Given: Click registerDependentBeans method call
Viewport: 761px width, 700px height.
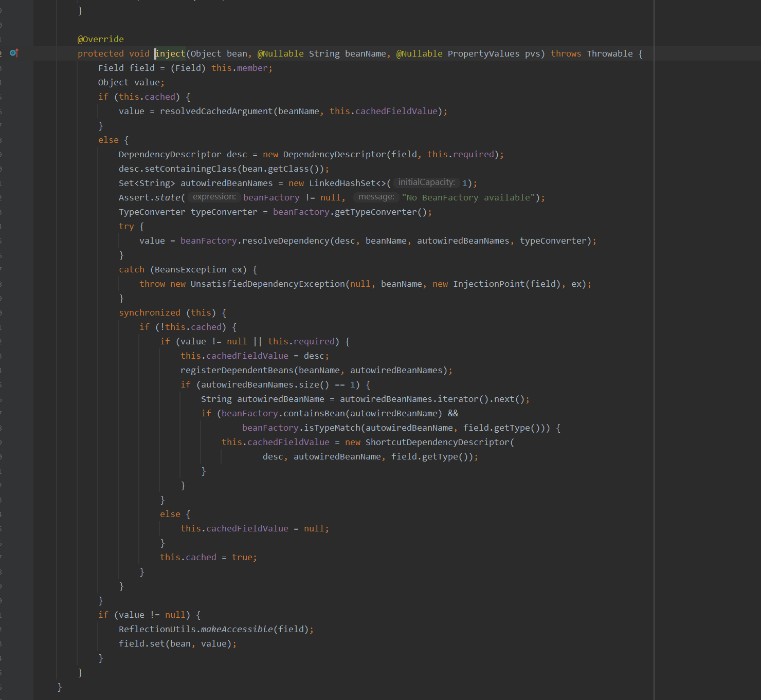Looking at the screenshot, I should coord(237,370).
